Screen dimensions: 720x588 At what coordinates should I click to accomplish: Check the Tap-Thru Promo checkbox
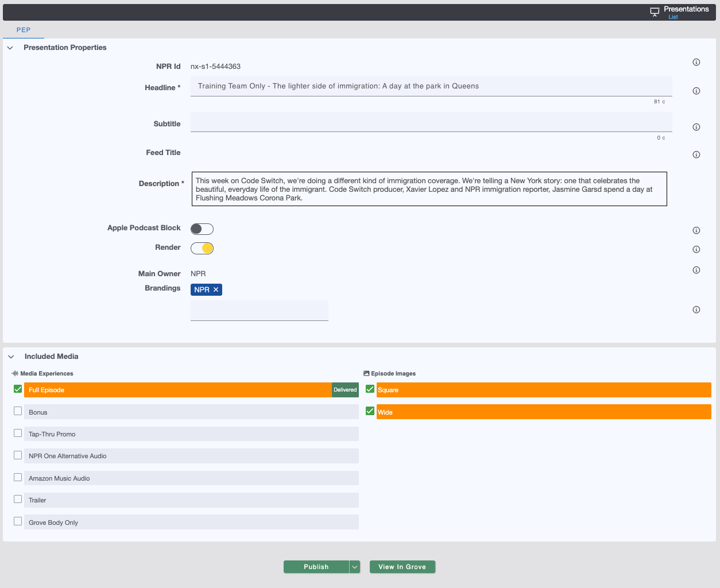pyautogui.click(x=18, y=433)
